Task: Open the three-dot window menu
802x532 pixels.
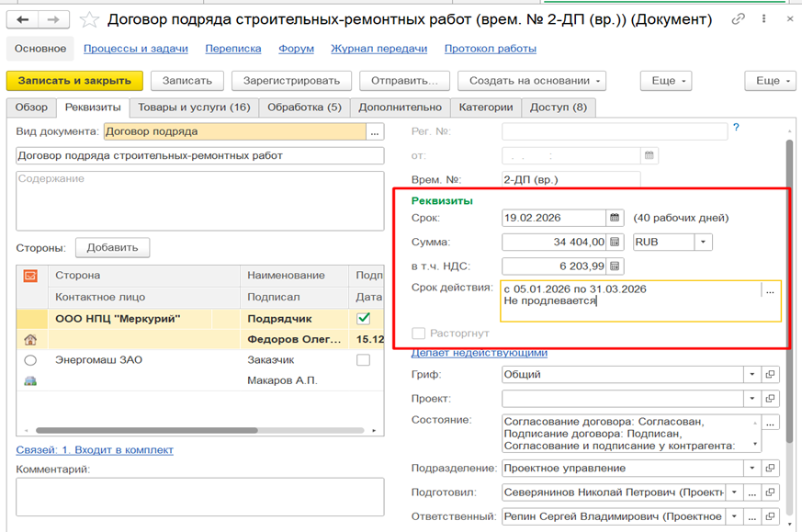Action: click(763, 19)
